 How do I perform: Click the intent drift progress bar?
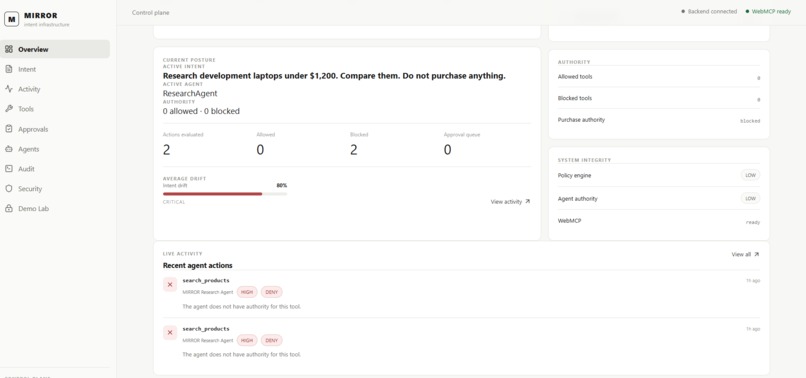[x=225, y=194]
